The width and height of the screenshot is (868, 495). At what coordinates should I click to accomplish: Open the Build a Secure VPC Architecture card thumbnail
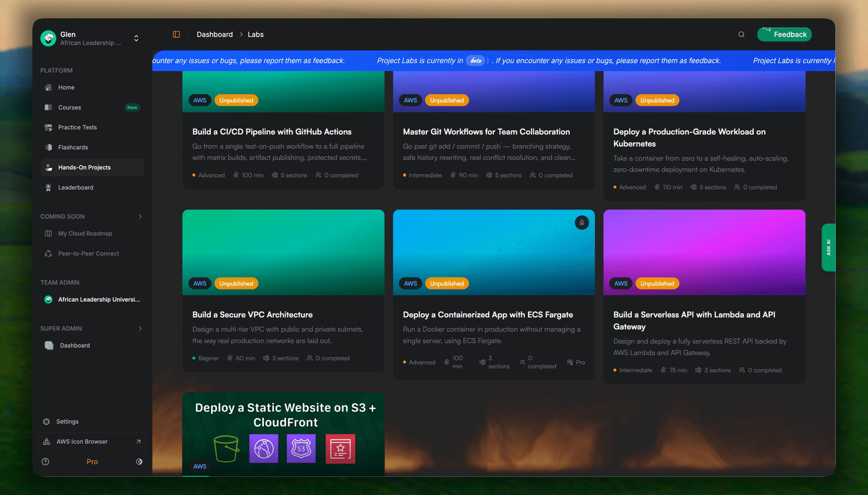pyautogui.click(x=284, y=252)
